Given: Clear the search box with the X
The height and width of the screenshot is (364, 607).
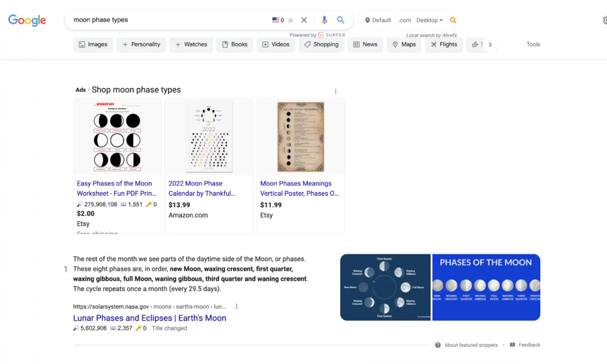Looking at the screenshot, I should (x=304, y=20).
